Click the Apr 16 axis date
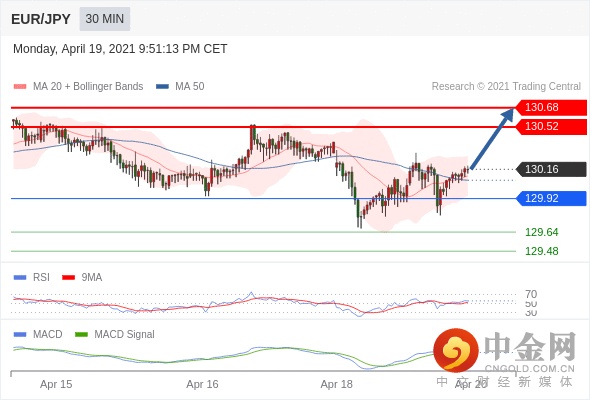The image size is (590, 400). pyautogui.click(x=202, y=384)
